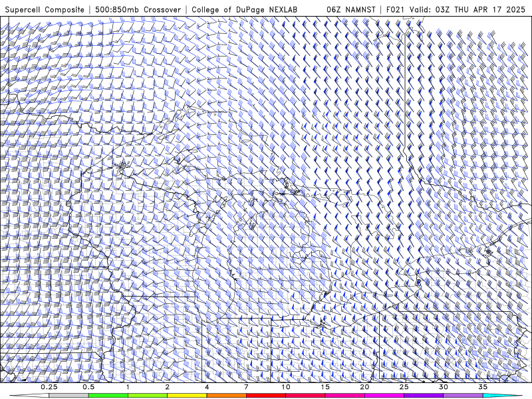Viewport: 532px width, 399px height.
Task: Click the '1' legend value
Action: tap(128, 387)
